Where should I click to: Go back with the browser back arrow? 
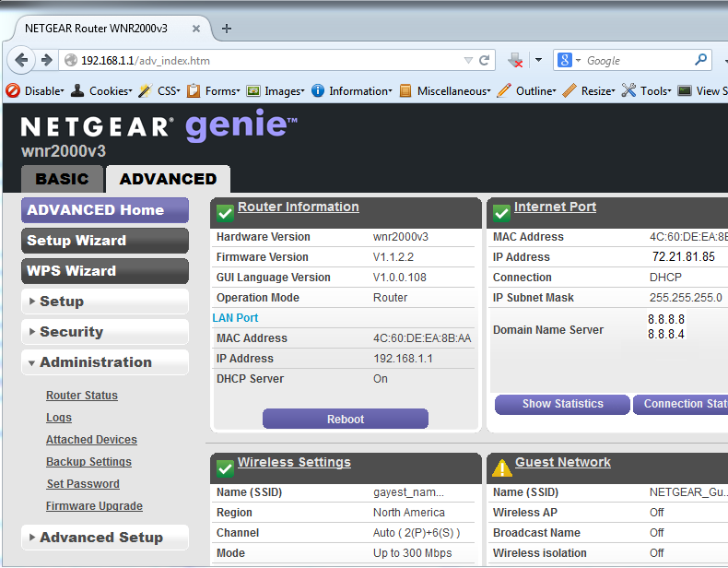[x=21, y=60]
